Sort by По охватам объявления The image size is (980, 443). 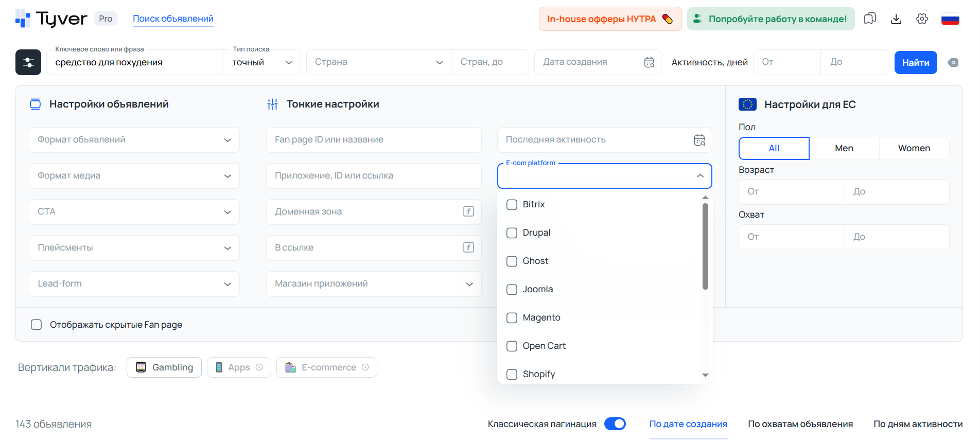[x=800, y=424]
